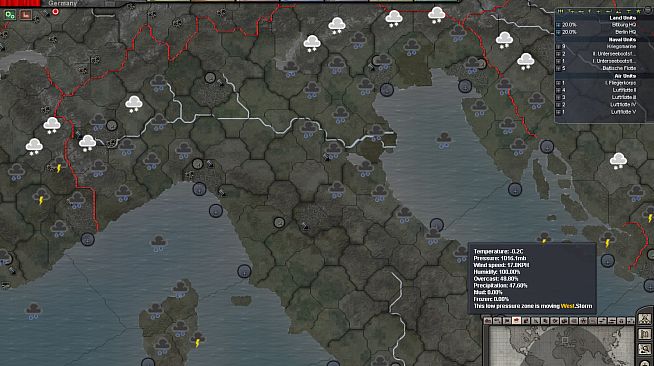Toggle the first bars filter in outliner header
This screenshot has width=654, height=366.
pyautogui.click(x=560, y=11)
